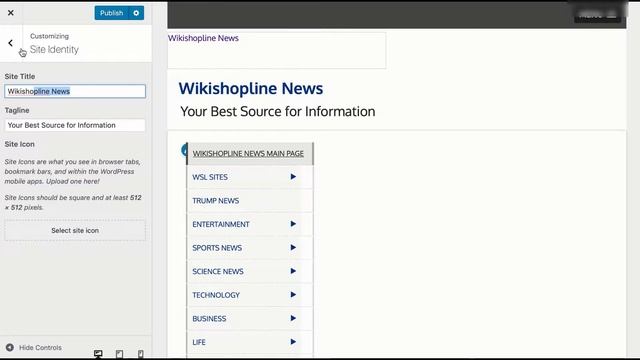Open Life menu item

click(199, 342)
